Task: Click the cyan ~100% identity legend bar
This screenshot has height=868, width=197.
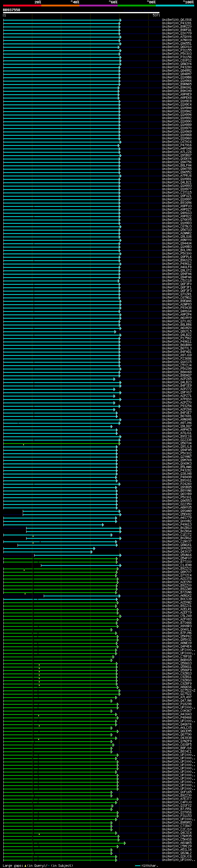Action: coord(175,6)
